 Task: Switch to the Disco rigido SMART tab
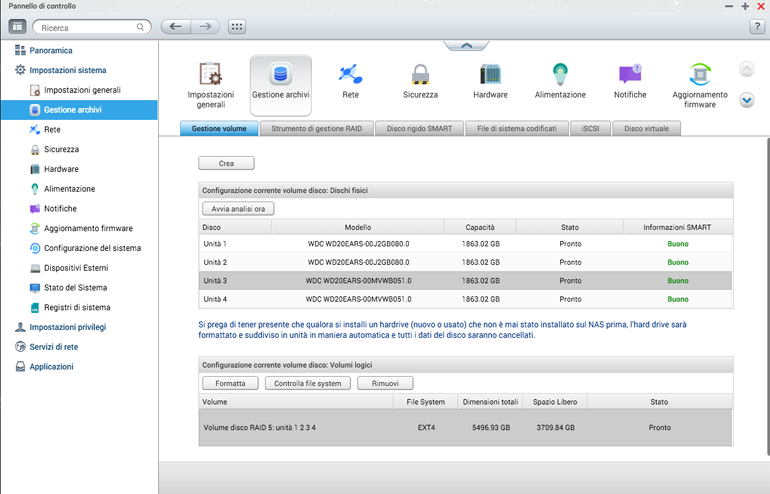(419, 129)
